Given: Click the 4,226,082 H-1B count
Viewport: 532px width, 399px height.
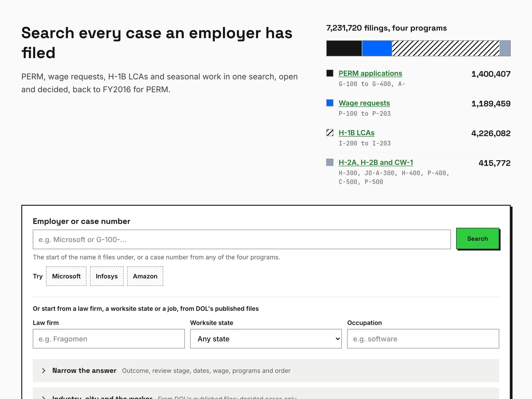Looking at the screenshot, I should (491, 133).
